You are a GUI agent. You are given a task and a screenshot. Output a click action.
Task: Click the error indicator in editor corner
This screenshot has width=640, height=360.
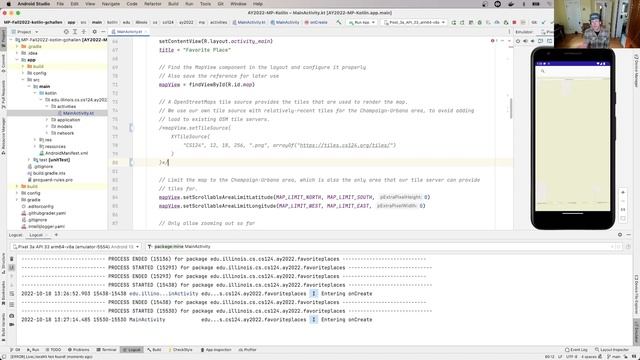pos(493,41)
